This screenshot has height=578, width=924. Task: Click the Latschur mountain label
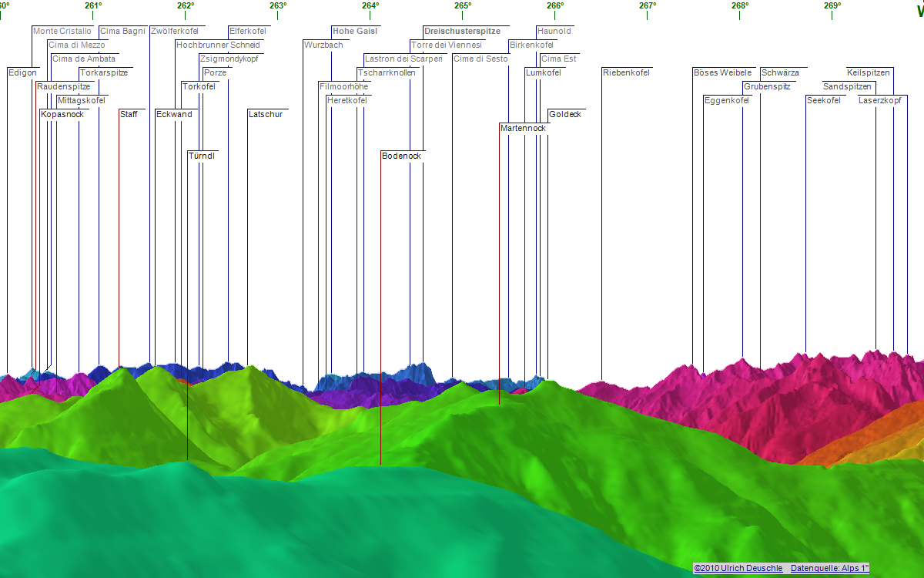point(266,115)
